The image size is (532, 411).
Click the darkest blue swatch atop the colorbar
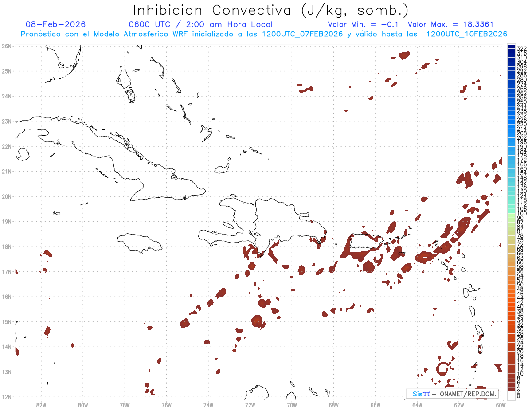point(512,47)
